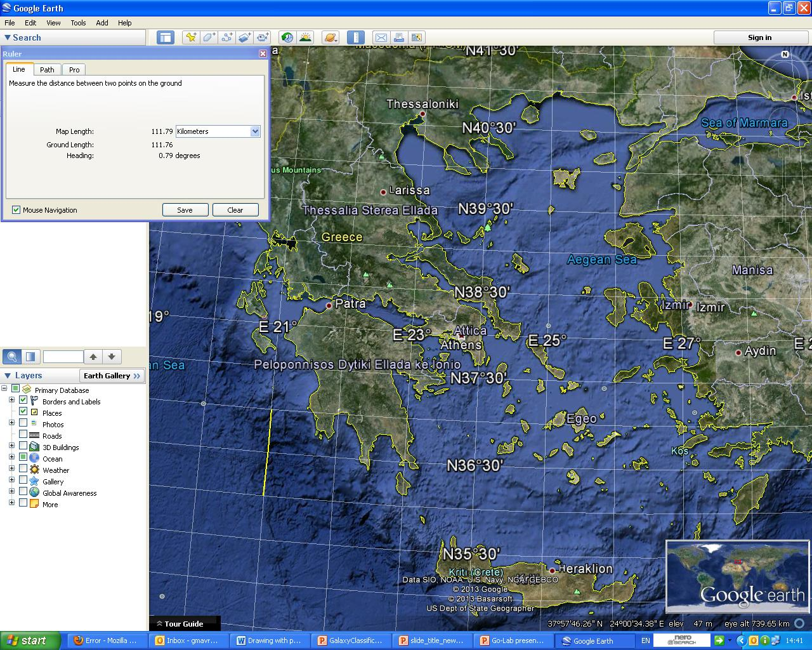Click the Clear button in Ruler
This screenshot has height=650, width=812.
click(x=235, y=210)
